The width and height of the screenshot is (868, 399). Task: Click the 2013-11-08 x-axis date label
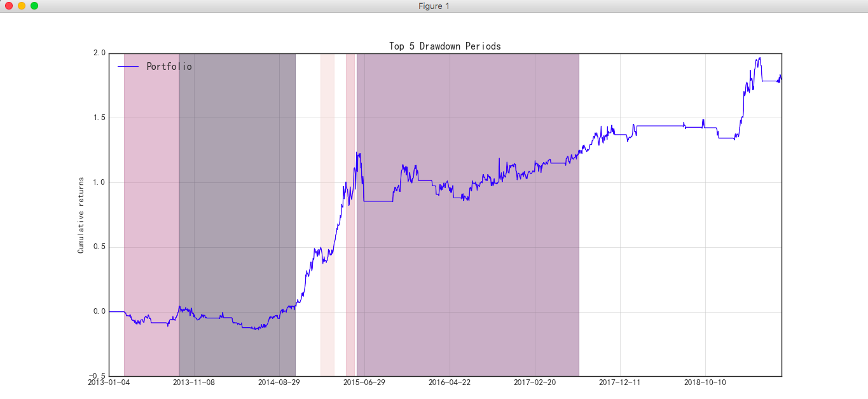coord(194,382)
